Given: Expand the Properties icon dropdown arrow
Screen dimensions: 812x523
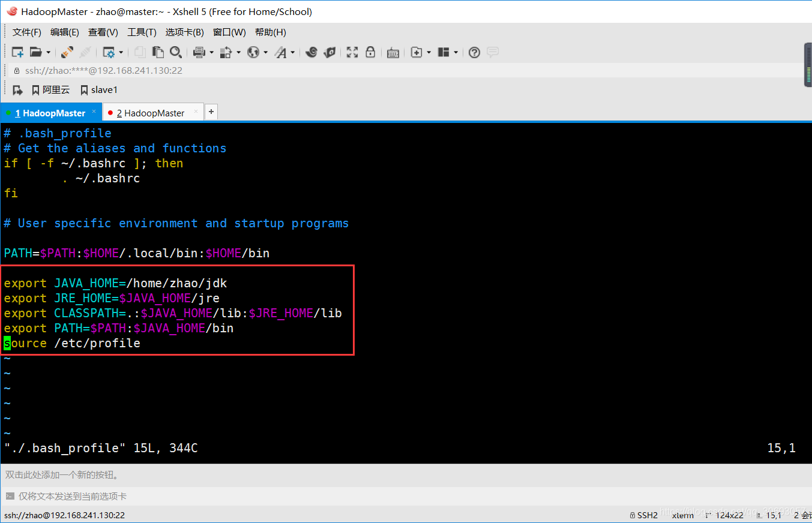Looking at the screenshot, I should pos(121,53).
